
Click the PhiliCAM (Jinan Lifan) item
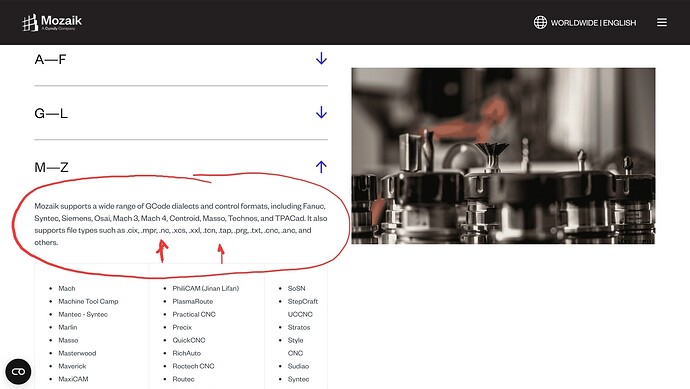(206, 289)
